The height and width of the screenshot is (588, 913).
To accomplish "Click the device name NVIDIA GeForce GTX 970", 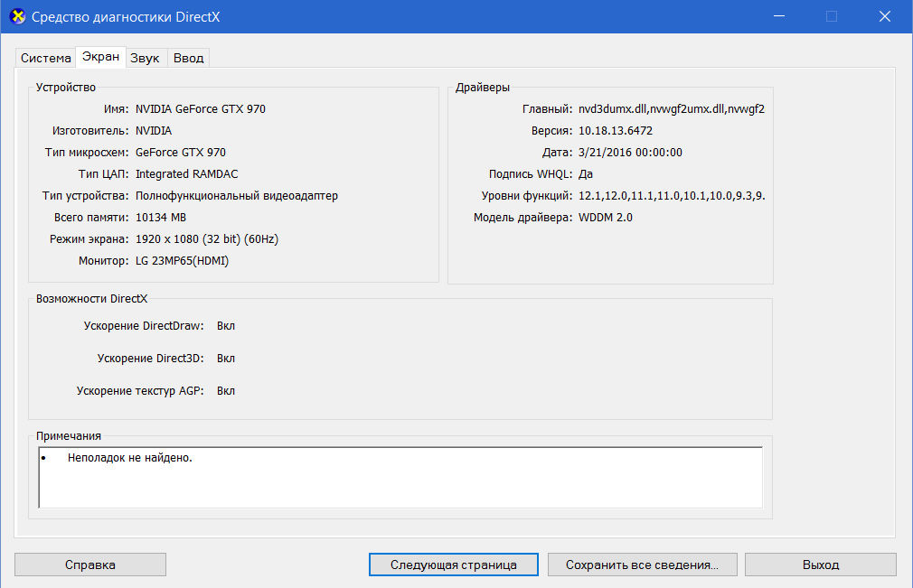I will coord(201,109).
